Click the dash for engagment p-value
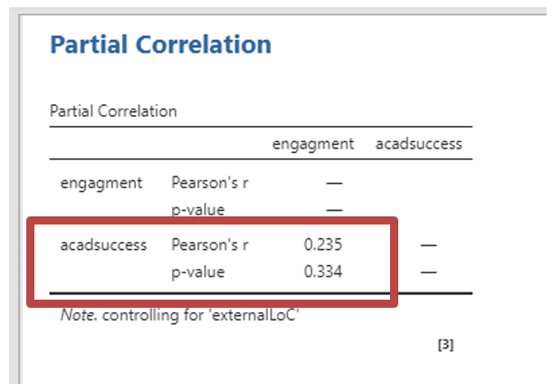 [x=334, y=209]
